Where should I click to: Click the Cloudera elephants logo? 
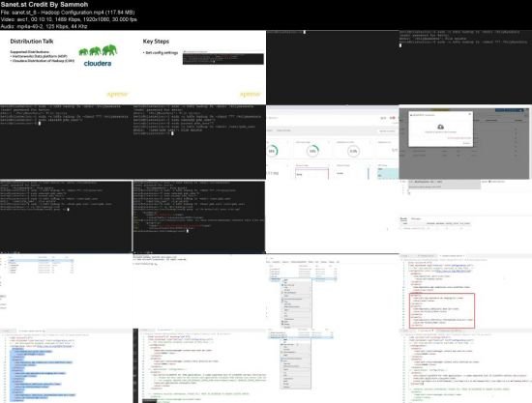98,56
